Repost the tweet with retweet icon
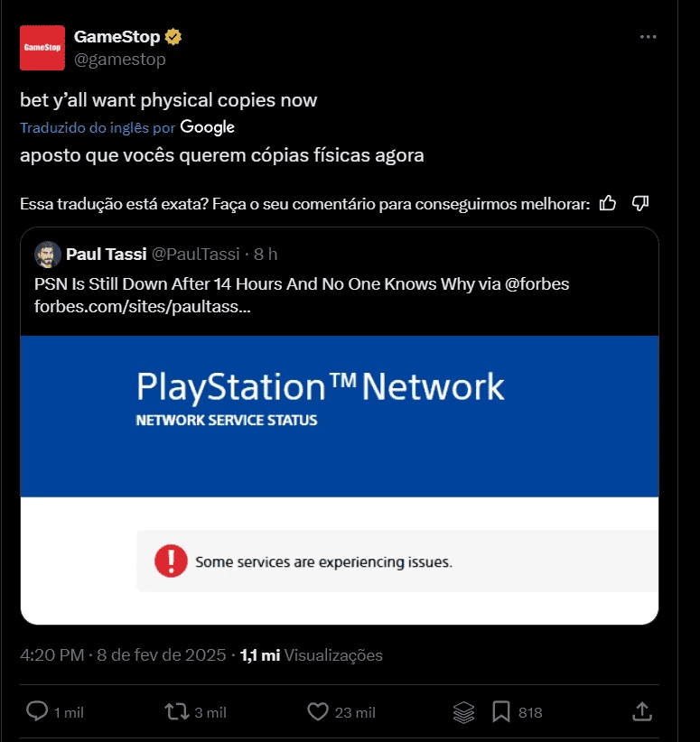700x742 pixels. click(x=177, y=712)
